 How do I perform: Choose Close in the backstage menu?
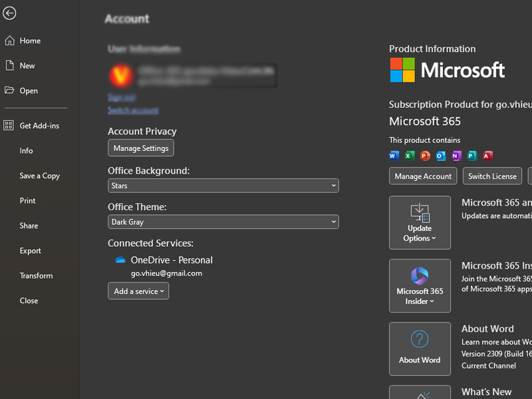point(29,301)
